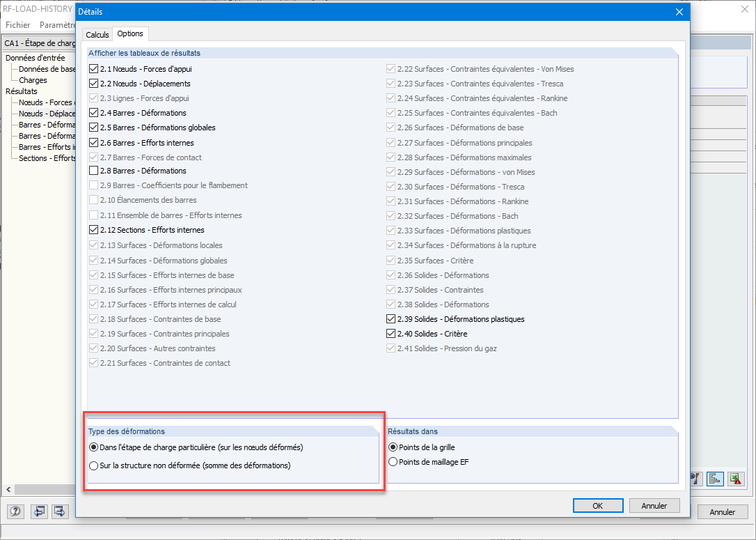Toggle 2.4 Barres - Déformations checkbox
The image size is (756, 540).
[93, 113]
